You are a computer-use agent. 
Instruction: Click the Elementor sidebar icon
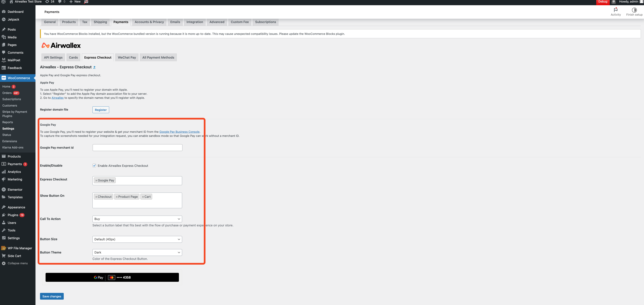[x=4, y=189]
